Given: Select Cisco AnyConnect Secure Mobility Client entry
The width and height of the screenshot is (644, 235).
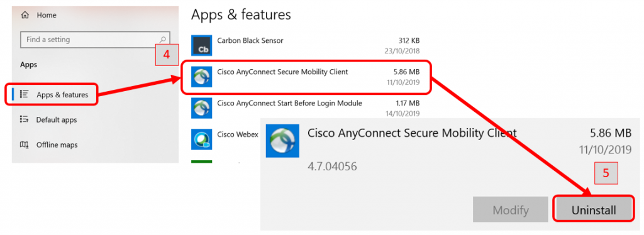Looking at the screenshot, I should click(306, 77).
